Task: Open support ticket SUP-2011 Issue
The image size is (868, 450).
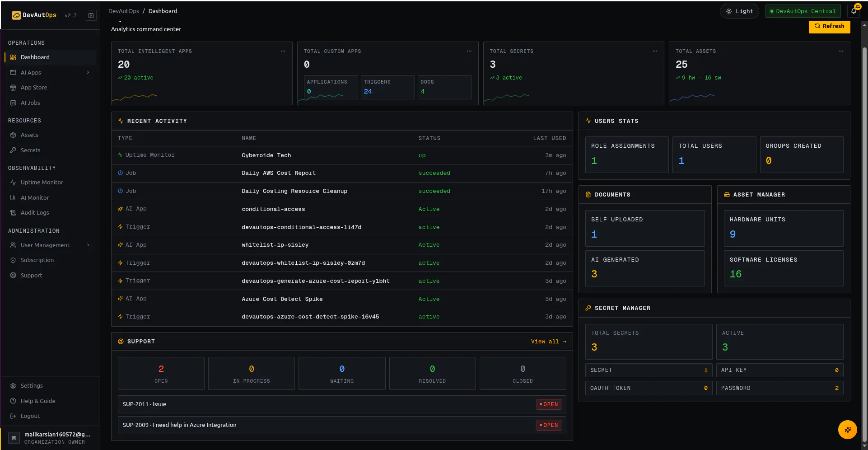Action: (342, 405)
